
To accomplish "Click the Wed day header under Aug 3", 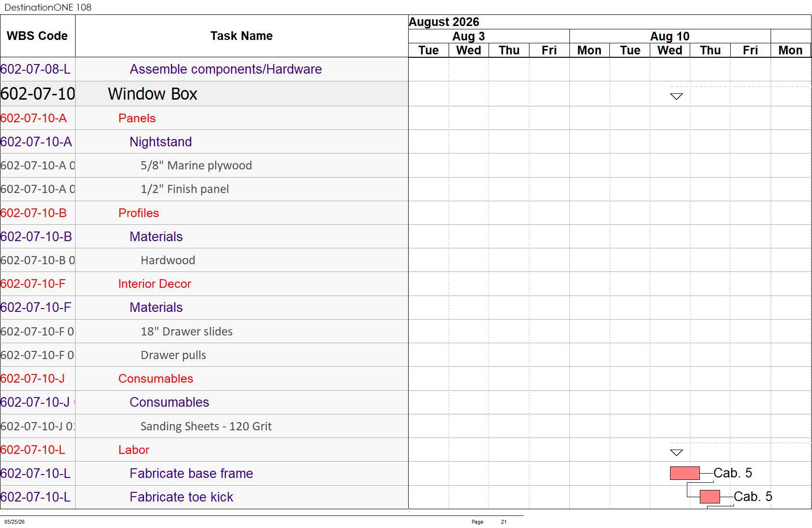I will 468,51.
